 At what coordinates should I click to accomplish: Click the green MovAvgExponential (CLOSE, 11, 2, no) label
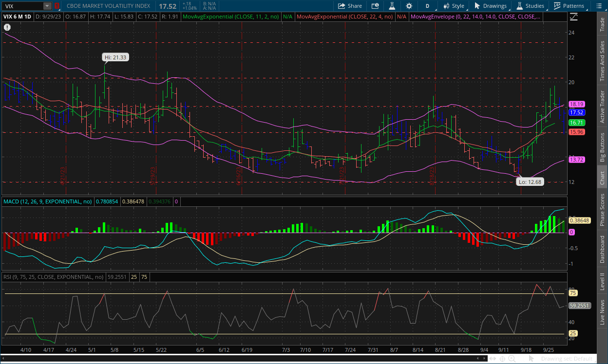230,16
